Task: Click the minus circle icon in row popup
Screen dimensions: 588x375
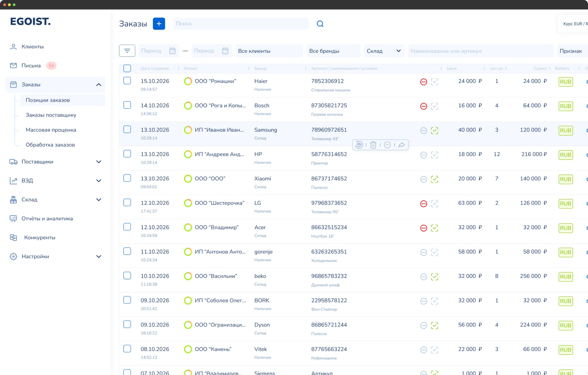Action: click(387, 145)
